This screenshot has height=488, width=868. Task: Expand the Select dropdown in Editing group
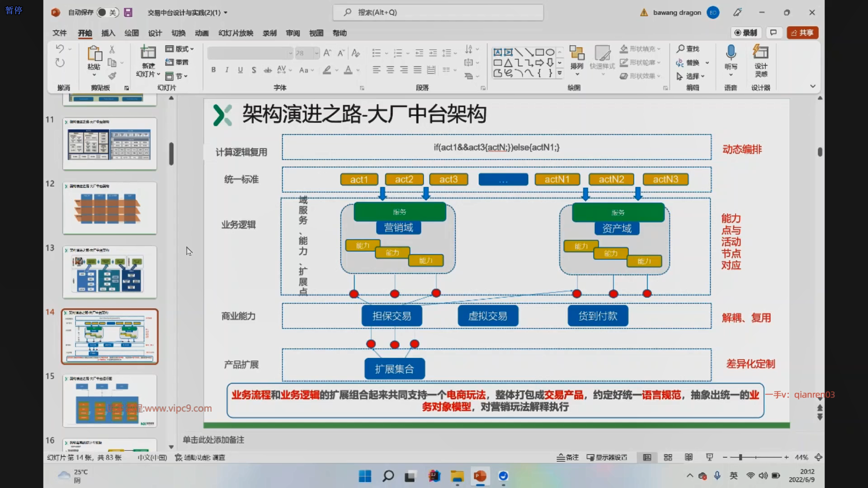(x=692, y=76)
